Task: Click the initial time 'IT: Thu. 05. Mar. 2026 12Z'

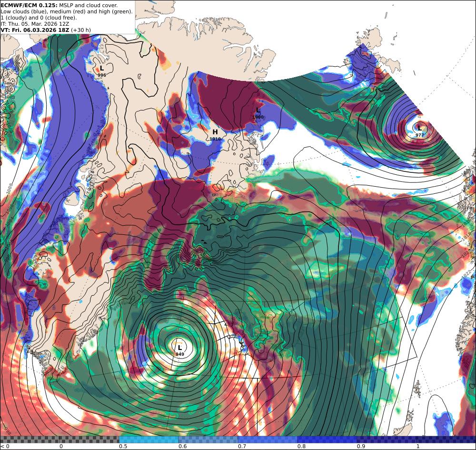Action: 35,24
